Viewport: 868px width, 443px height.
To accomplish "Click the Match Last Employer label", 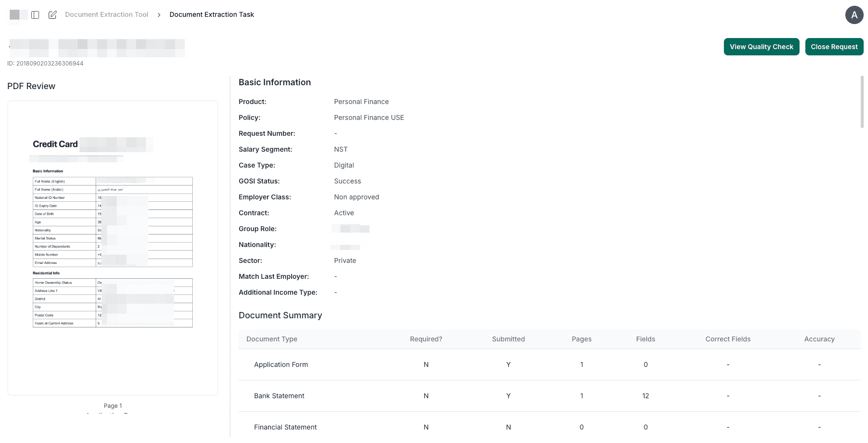I will (x=274, y=276).
